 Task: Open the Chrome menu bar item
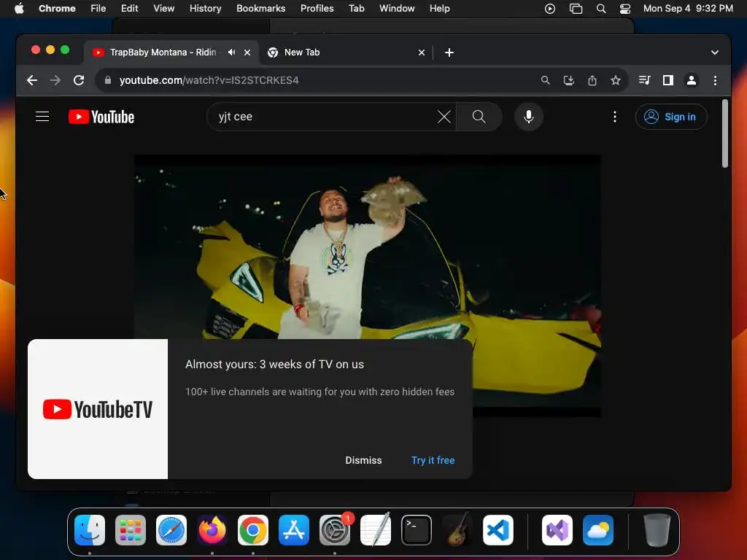pos(57,9)
